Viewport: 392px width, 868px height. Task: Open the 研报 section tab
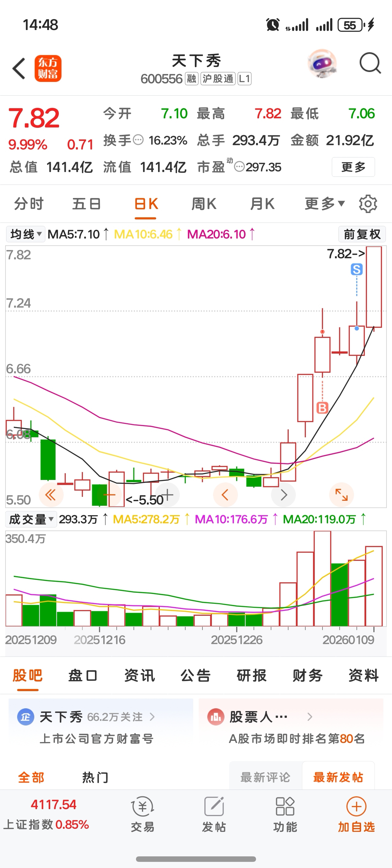coord(251,676)
